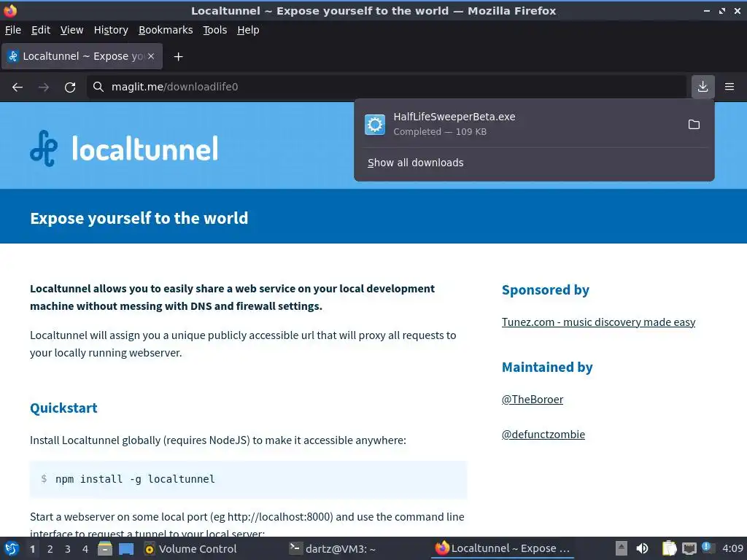This screenshot has height=560, width=747.
Task: Click the removable media eject tray icon
Action: pos(622,548)
